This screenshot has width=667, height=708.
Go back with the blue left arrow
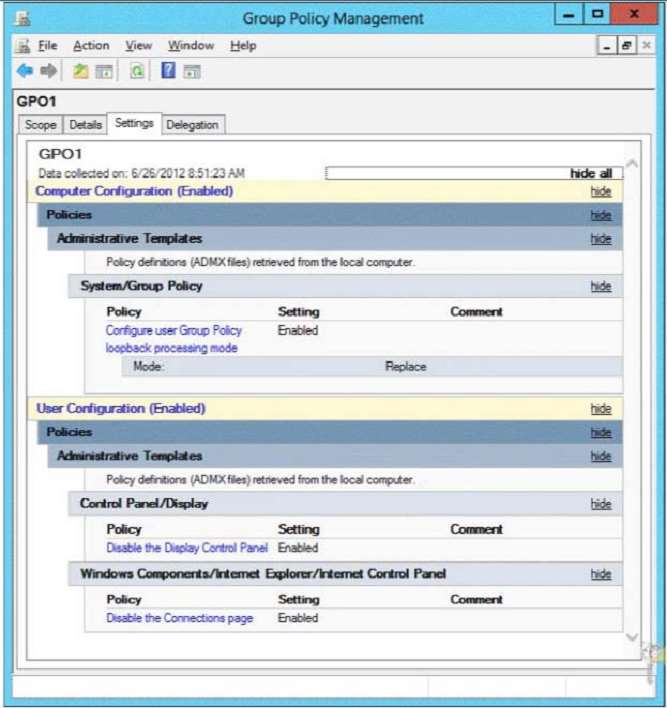pos(25,71)
